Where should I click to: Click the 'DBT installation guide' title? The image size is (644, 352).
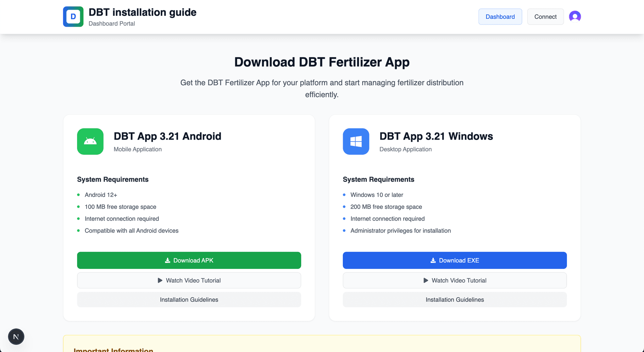point(142,12)
